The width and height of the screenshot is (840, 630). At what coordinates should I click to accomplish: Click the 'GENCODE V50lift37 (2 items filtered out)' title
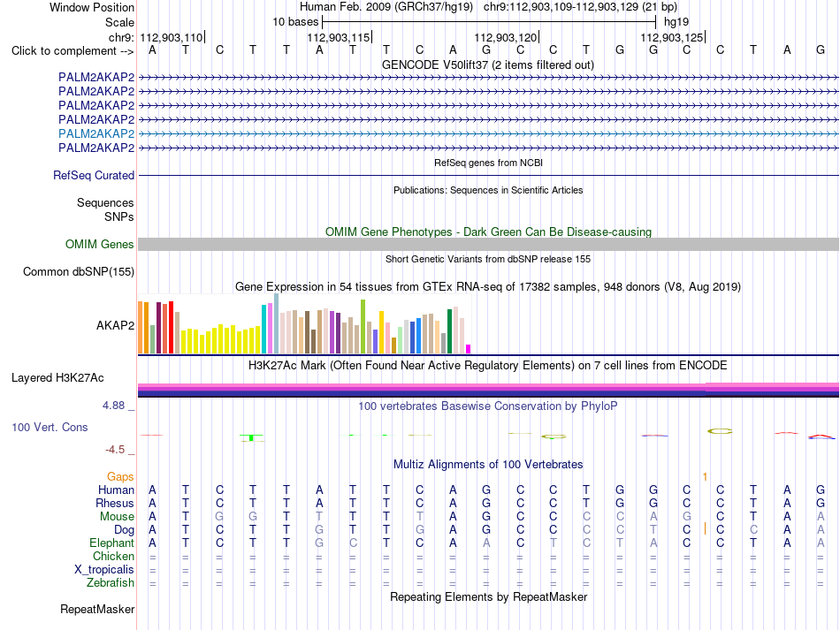[x=488, y=65]
